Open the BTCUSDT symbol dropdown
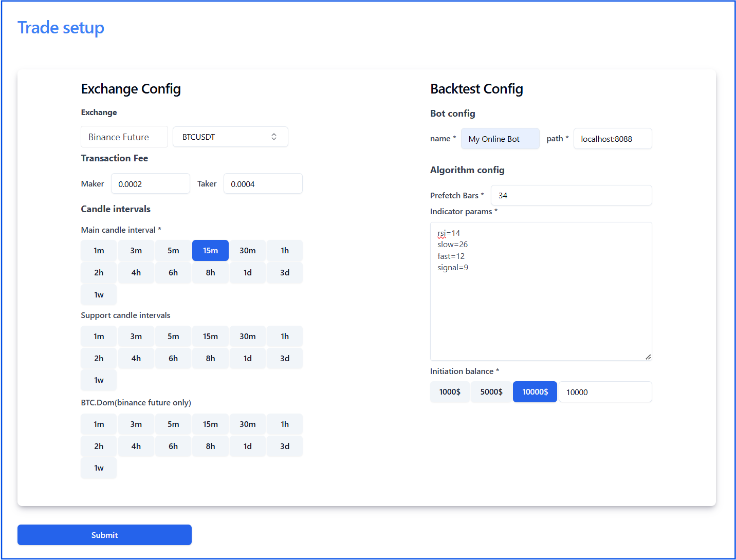 [x=230, y=137]
